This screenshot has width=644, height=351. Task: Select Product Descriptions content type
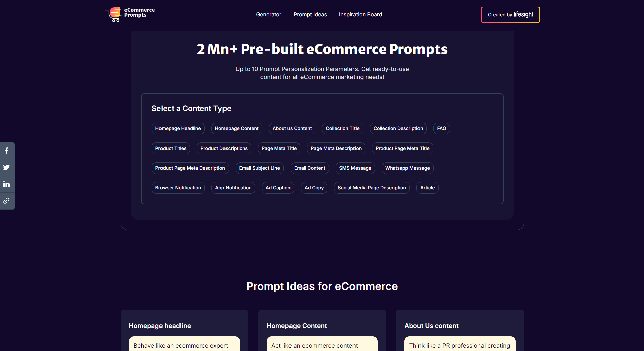point(224,148)
